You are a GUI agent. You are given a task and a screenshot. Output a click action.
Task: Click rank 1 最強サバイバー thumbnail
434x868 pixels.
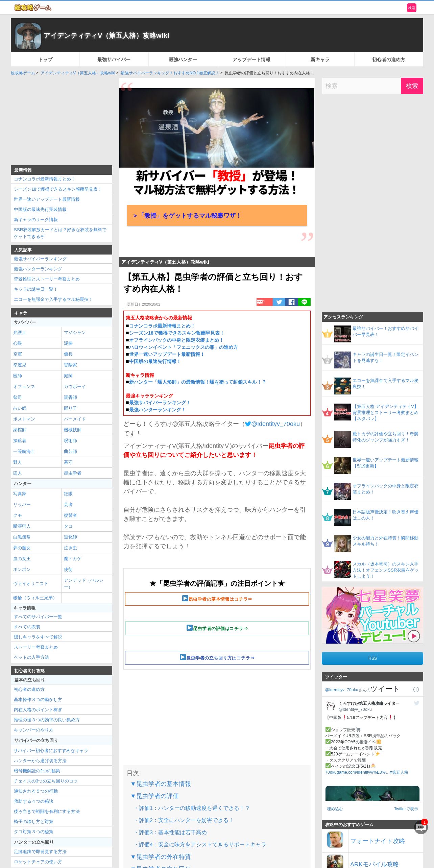(x=342, y=334)
